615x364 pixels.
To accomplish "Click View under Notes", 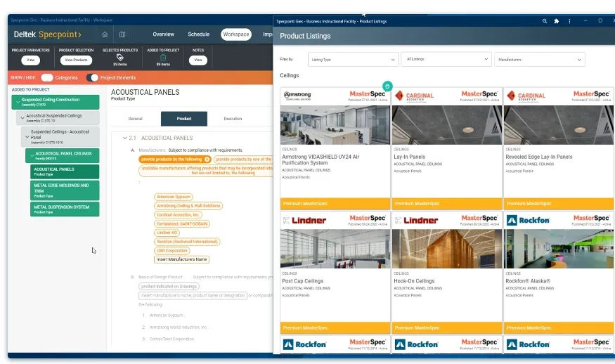I will (198, 60).
